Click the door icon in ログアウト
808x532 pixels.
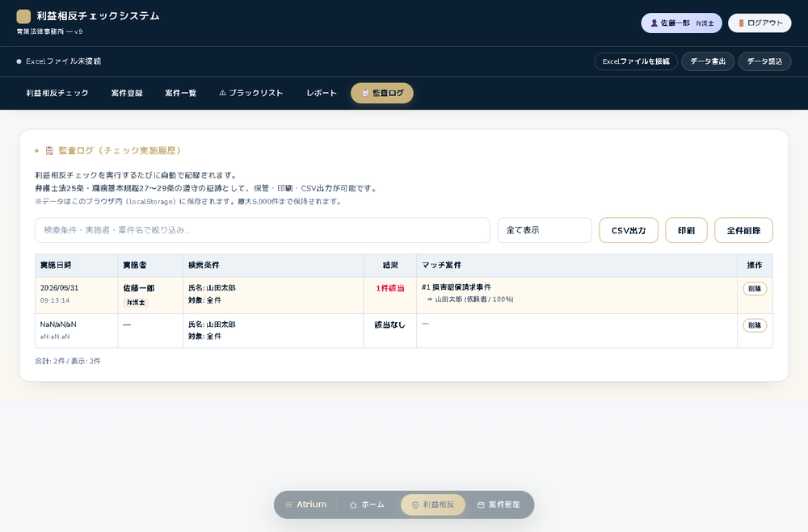coord(741,23)
